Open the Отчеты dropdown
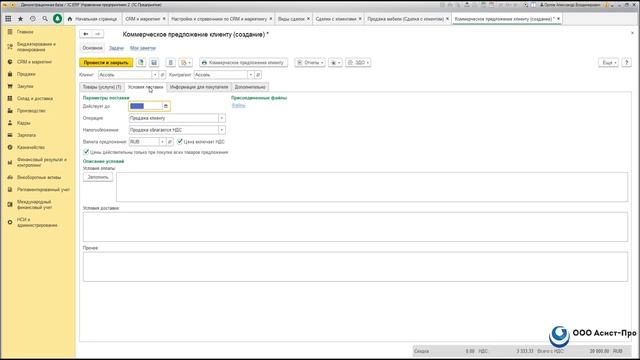This screenshot has height=360, width=640. (310, 62)
